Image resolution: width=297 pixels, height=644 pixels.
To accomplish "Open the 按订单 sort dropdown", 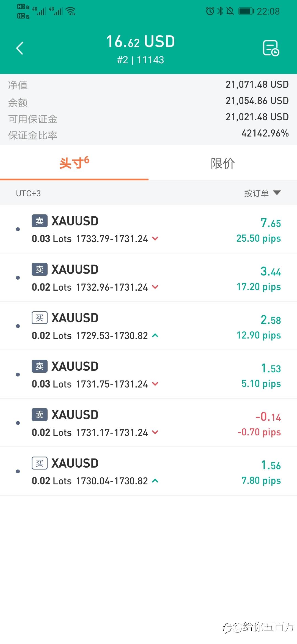I will click(262, 193).
